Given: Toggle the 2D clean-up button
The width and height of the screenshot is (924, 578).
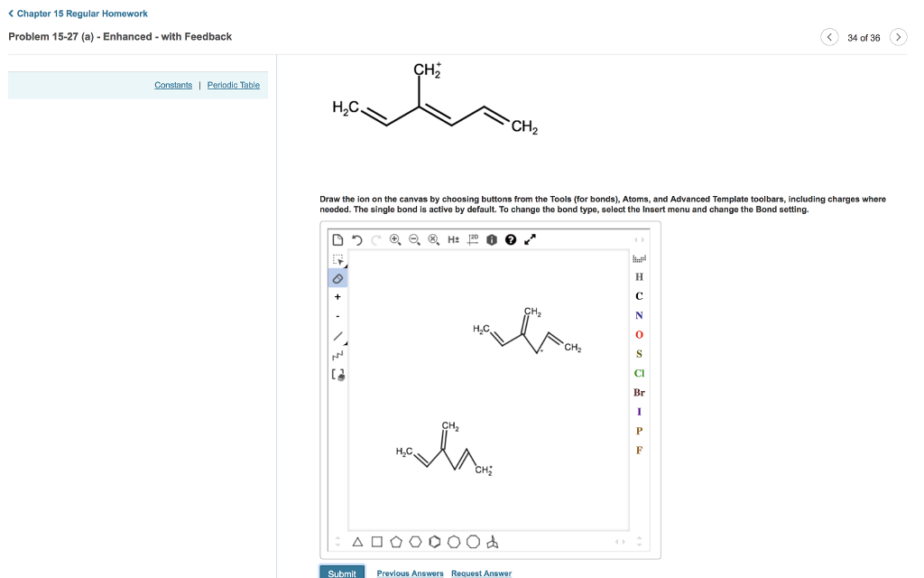Looking at the screenshot, I should (473, 239).
